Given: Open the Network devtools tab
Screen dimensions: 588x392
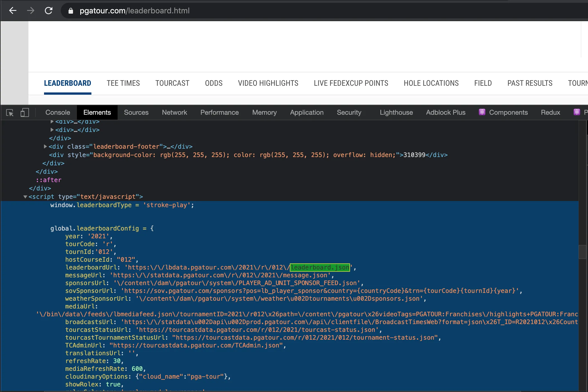Looking at the screenshot, I should tap(174, 112).
